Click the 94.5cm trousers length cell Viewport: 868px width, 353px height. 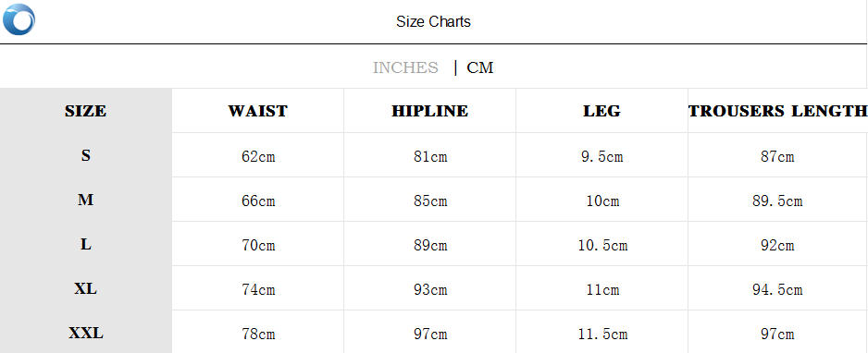coord(777,289)
